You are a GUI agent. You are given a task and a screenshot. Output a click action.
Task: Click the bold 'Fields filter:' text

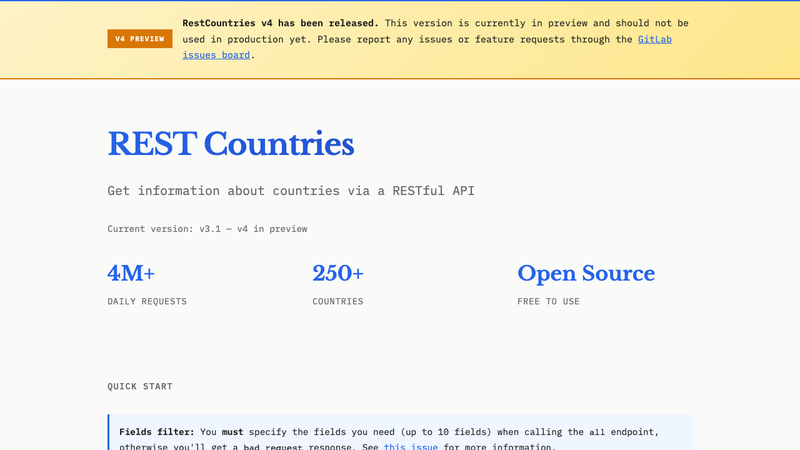tap(157, 432)
